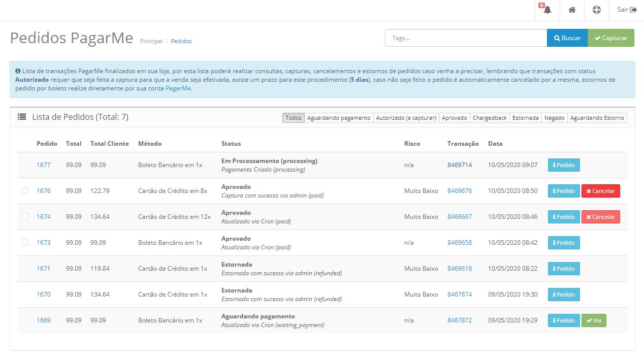Click the Via button for order 1669
The height and width of the screenshot is (356, 644).
point(593,320)
